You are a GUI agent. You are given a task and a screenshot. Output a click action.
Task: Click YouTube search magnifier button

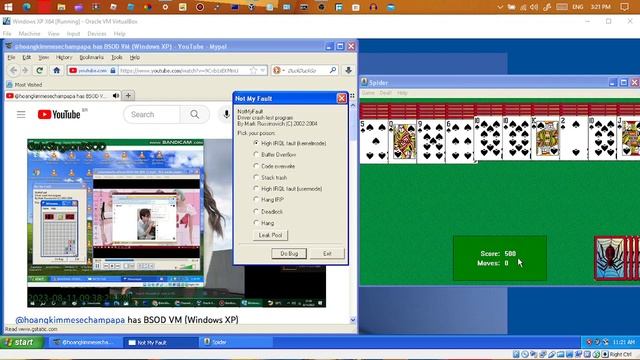195,115
